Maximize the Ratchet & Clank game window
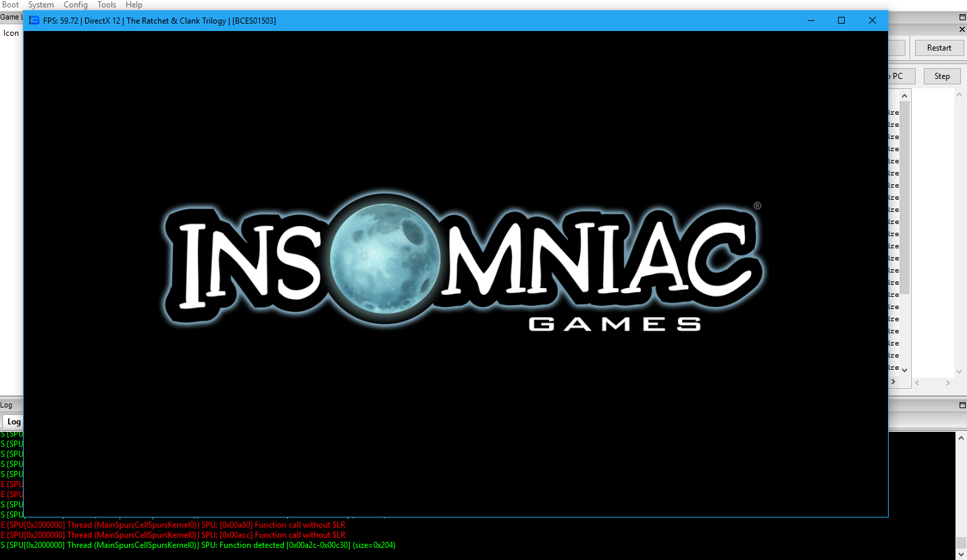Screen dimensions: 967x560 (x=841, y=20)
